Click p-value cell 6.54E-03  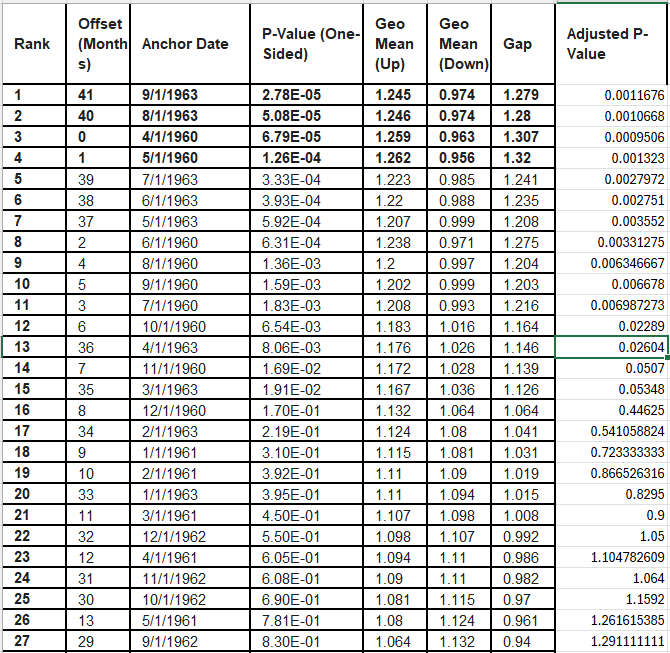[x=306, y=326]
